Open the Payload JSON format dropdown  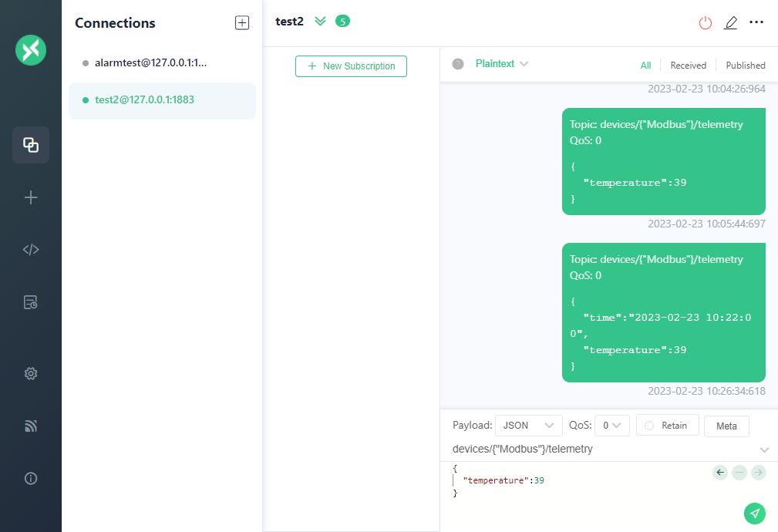click(528, 426)
